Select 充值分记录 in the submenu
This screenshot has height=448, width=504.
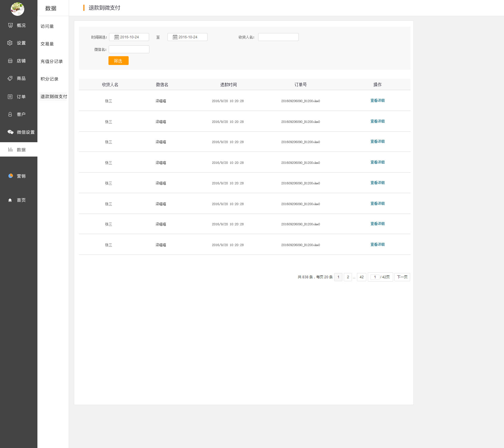[52, 61]
